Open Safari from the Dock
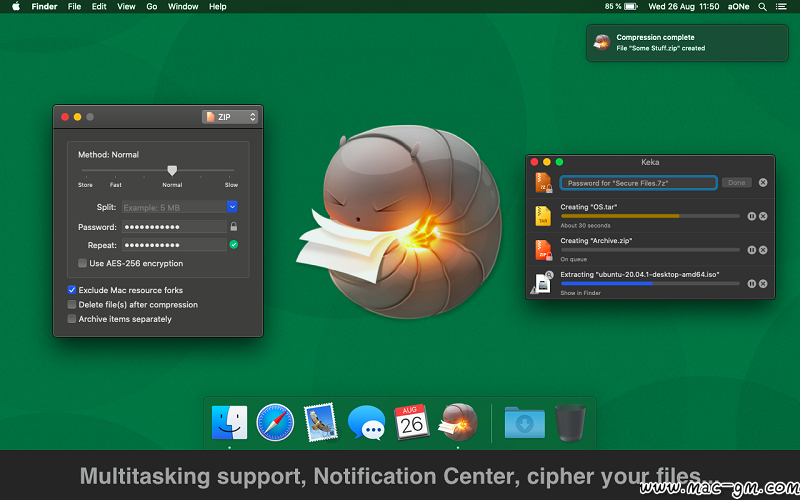 click(x=275, y=422)
